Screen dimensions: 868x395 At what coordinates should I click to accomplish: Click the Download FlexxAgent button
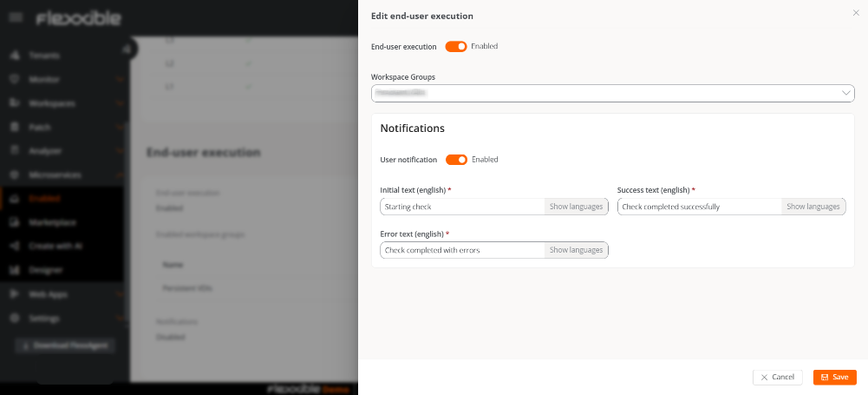tap(65, 346)
